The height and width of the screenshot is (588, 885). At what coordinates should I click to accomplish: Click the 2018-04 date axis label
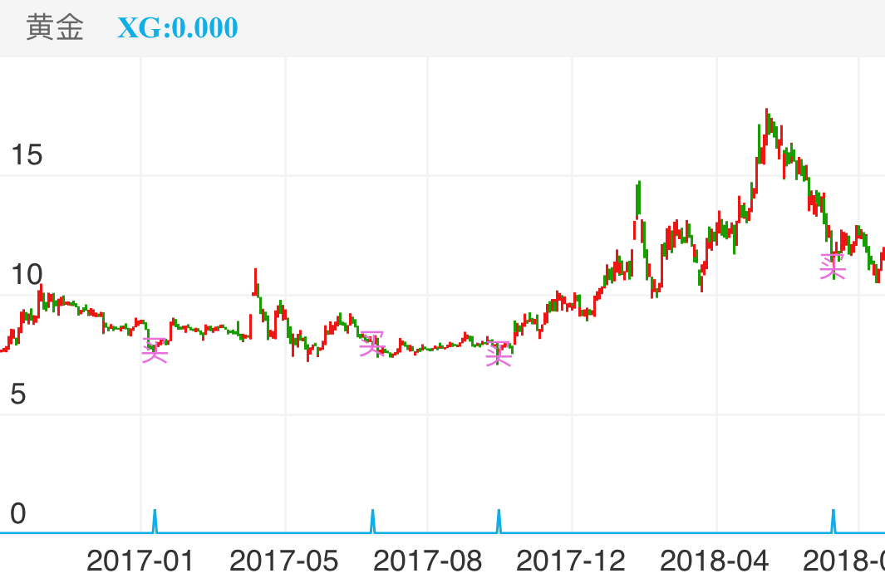[x=714, y=561]
